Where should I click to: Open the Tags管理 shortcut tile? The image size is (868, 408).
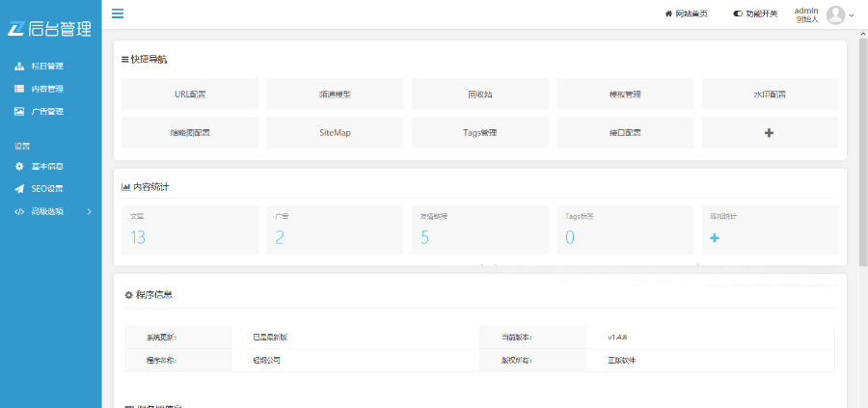click(479, 132)
